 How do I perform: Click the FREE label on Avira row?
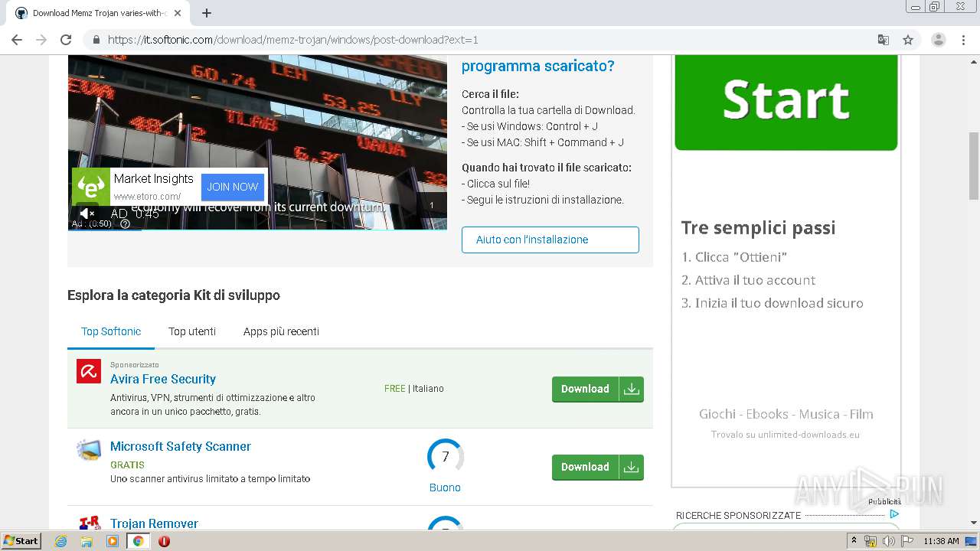(x=395, y=389)
